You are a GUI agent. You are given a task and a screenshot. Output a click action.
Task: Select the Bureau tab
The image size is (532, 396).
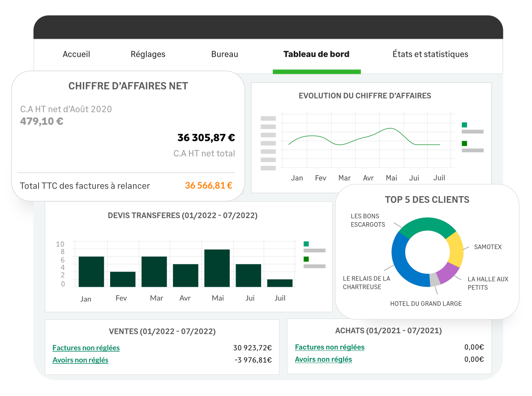pos(225,54)
